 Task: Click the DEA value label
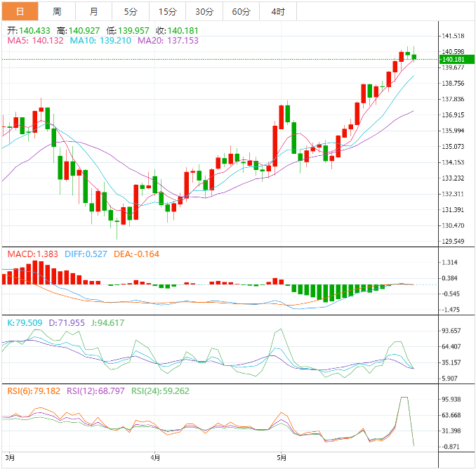(136, 254)
